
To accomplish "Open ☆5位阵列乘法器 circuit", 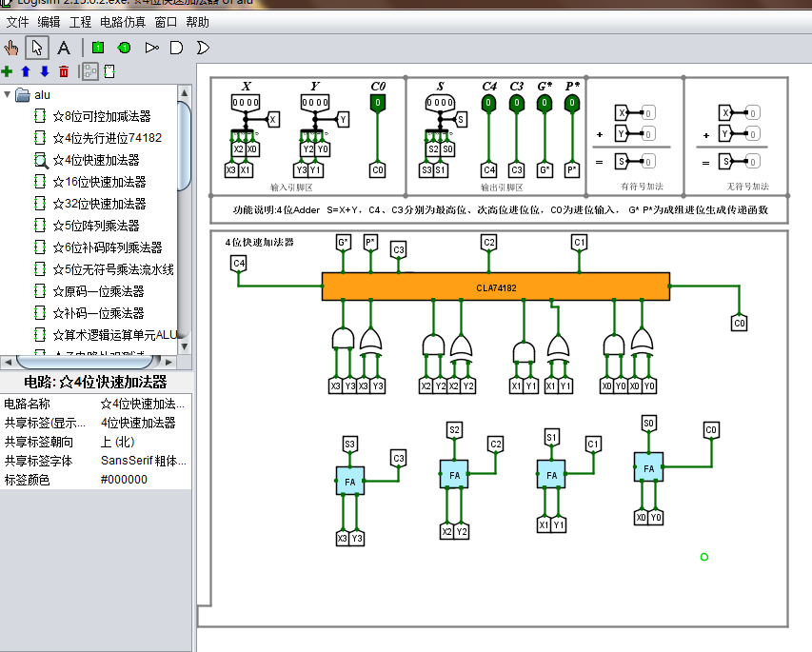I will (x=96, y=226).
